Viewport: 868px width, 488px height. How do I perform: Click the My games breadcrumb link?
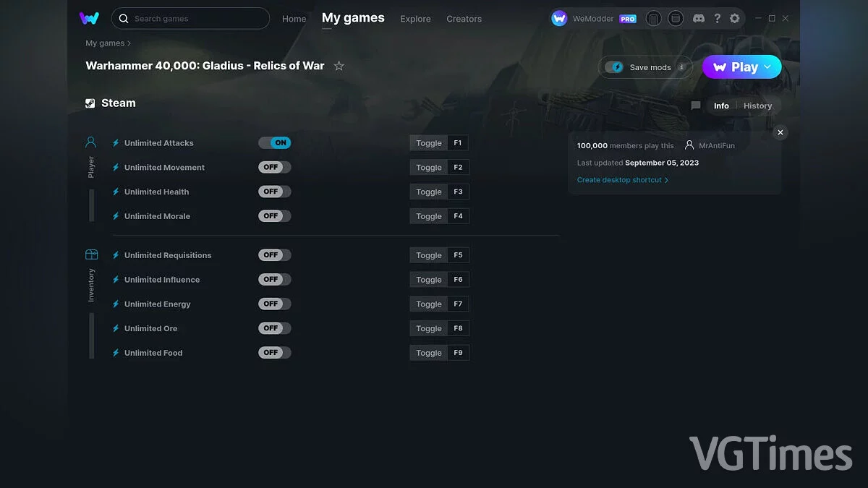coord(105,43)
